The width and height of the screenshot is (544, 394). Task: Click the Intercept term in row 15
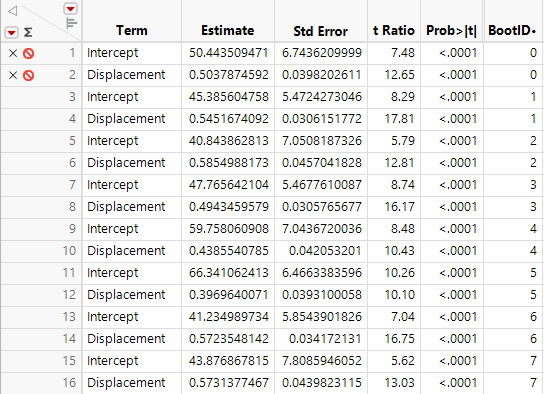pos(112,361)
